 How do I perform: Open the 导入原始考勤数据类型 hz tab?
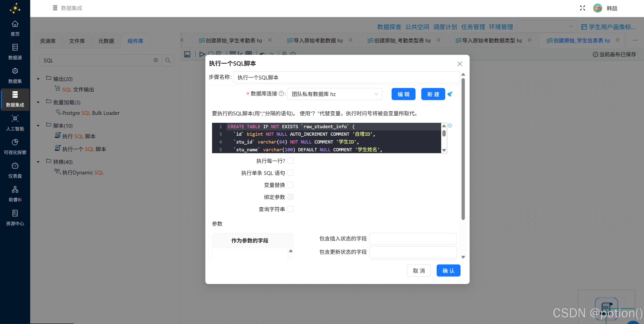click(x=489, y=40)
